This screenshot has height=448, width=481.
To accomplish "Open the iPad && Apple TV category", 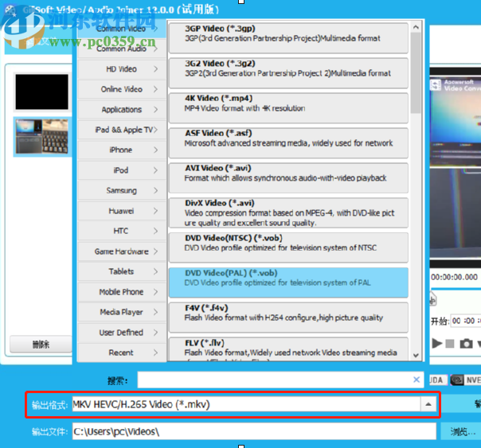I will (122, 130).
